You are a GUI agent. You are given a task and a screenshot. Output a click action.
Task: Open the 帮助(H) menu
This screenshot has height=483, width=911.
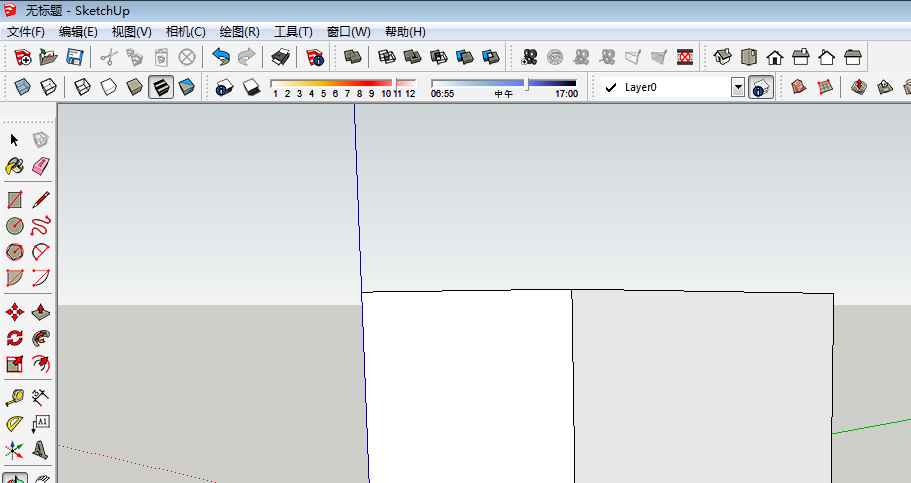(x=405, y=32)
